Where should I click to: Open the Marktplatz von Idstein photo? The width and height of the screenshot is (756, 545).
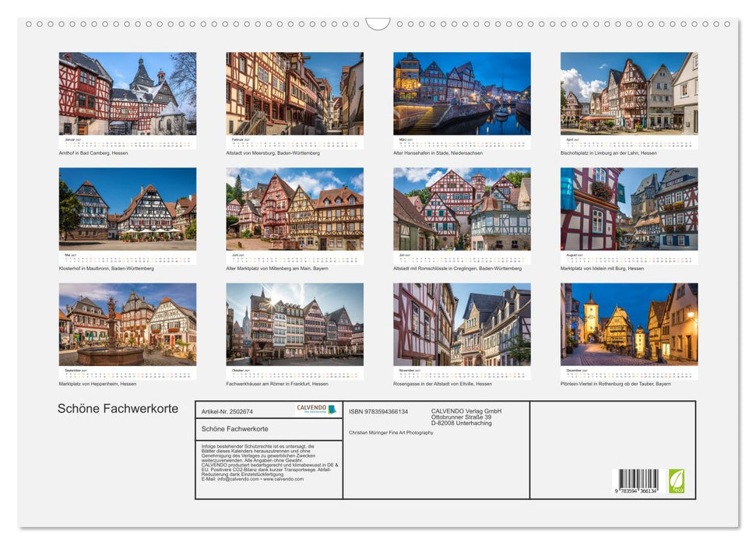click(629, 209)
